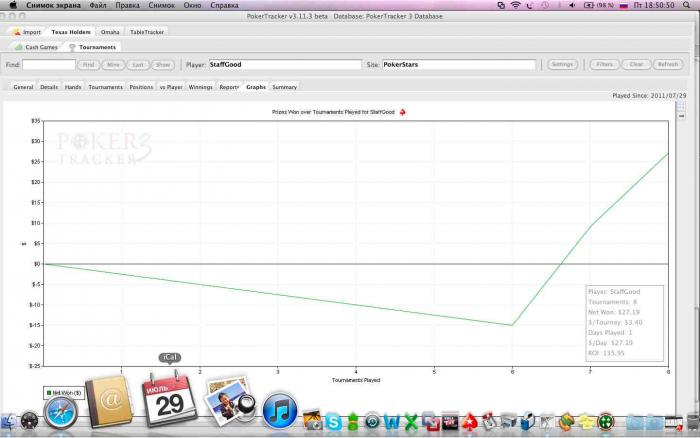This screenshot has width=700, height=438.
Task: Launch Safari from the Dock
Action: point(61,413)
